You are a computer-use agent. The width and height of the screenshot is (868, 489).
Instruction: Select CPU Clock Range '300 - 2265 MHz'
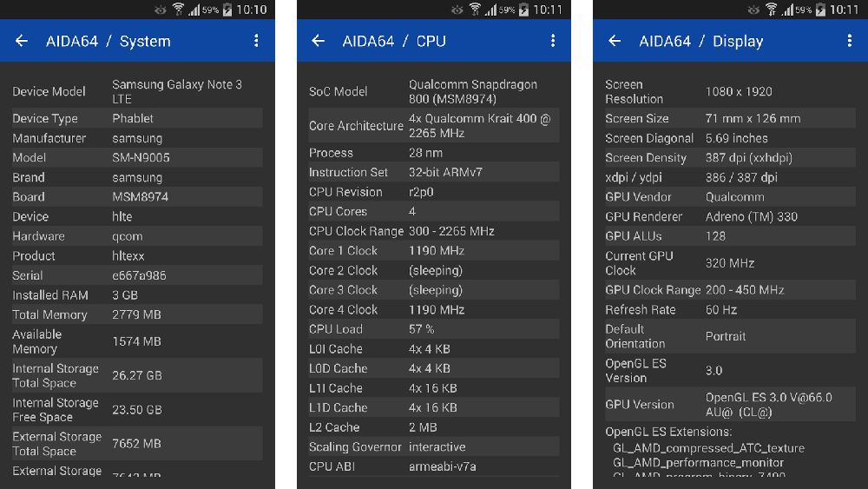click(x=451, y=232)
